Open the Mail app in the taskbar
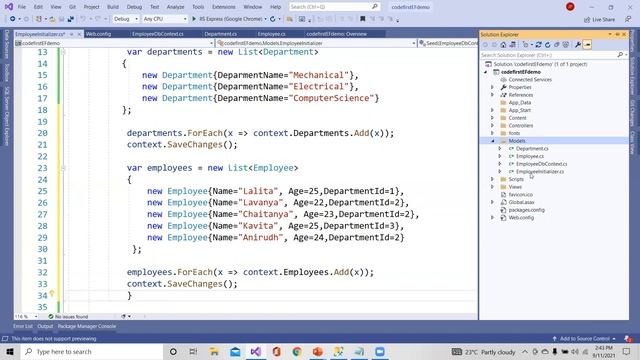Screen dimensions: 640x360 tap(235, 351)
